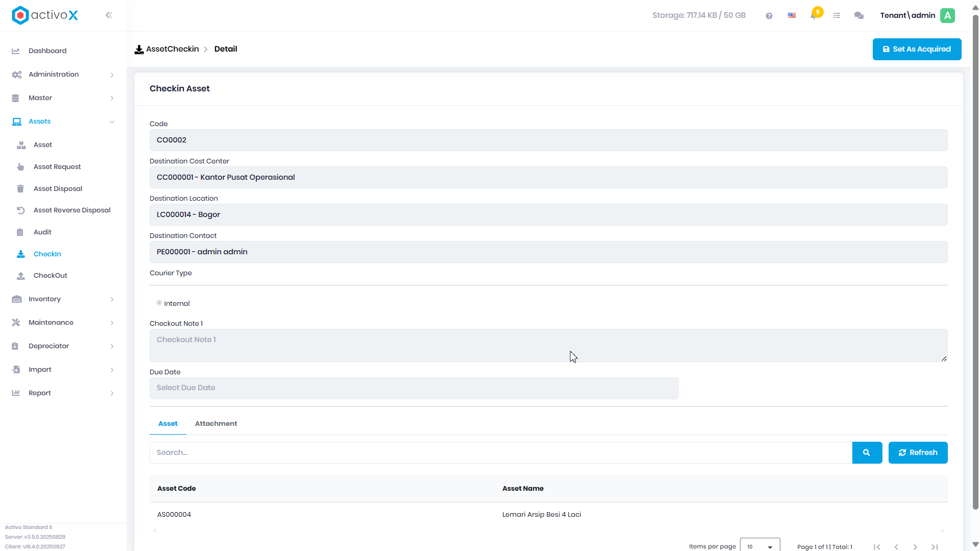Click the Audit clipboard icon
Screen dimensions: 980x551
20,232
